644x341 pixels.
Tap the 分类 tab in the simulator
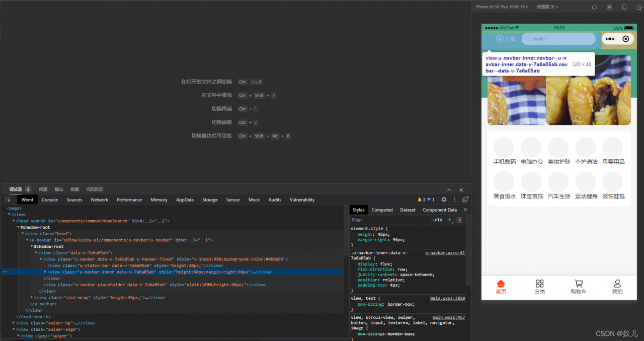pyautogui.click(x=540, y=287)
